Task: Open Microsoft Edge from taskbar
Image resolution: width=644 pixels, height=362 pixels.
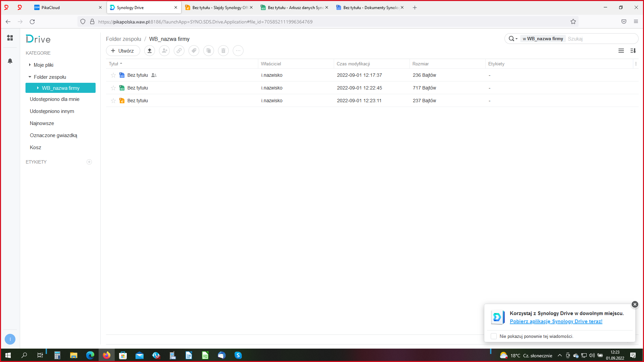Action: (90, 355)
